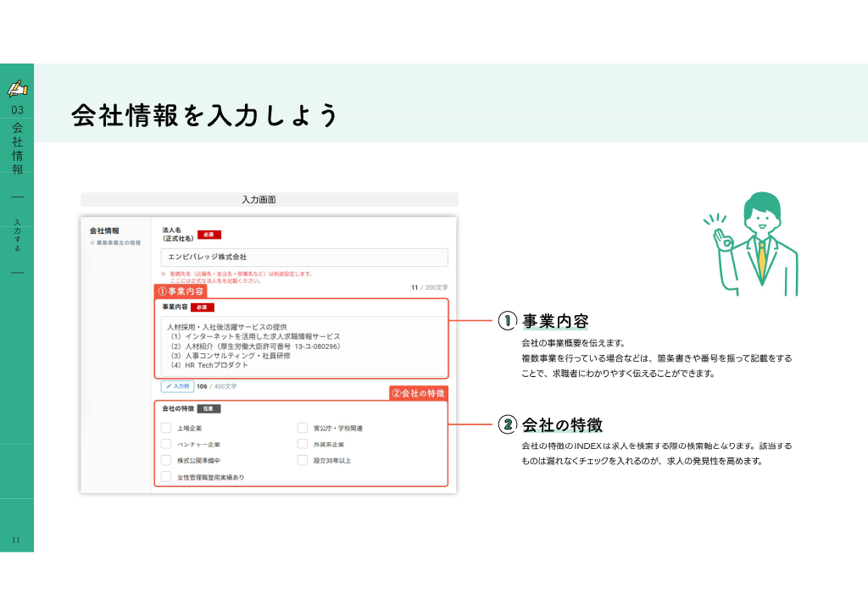The height and width of the screenshot is (615, 868).
Task: Click inside the 事業内容 text area
Action: [x=303, y=346]
